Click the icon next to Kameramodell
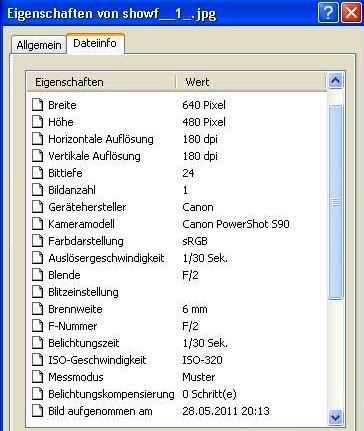Viewport: 364px width, 431px height. click(38, 224)
